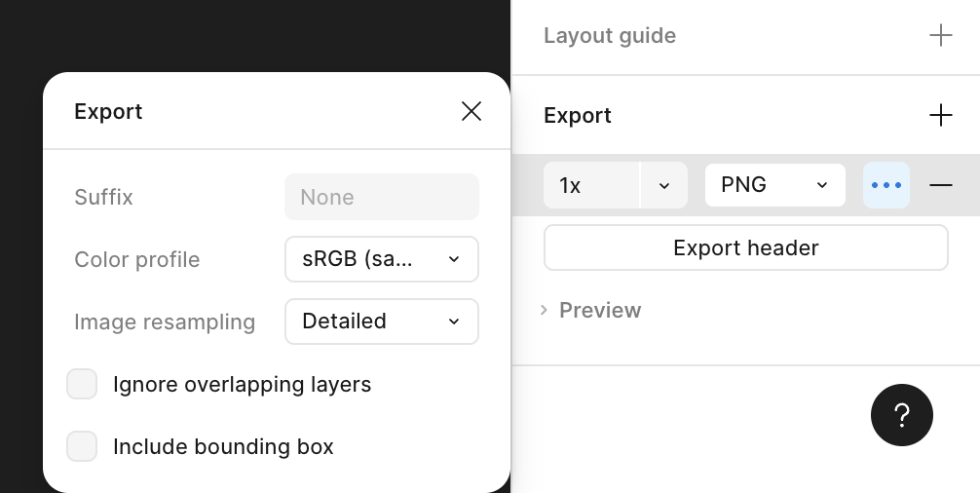
Task: Add a layout guide with the plus icon
Action: click(x=940, y=36)
